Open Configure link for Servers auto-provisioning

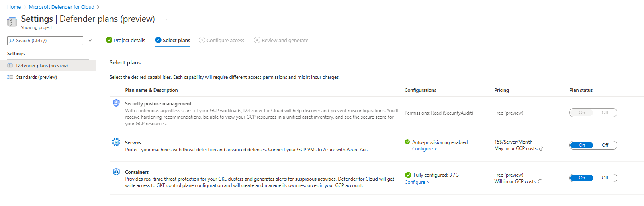click(424, 149)
